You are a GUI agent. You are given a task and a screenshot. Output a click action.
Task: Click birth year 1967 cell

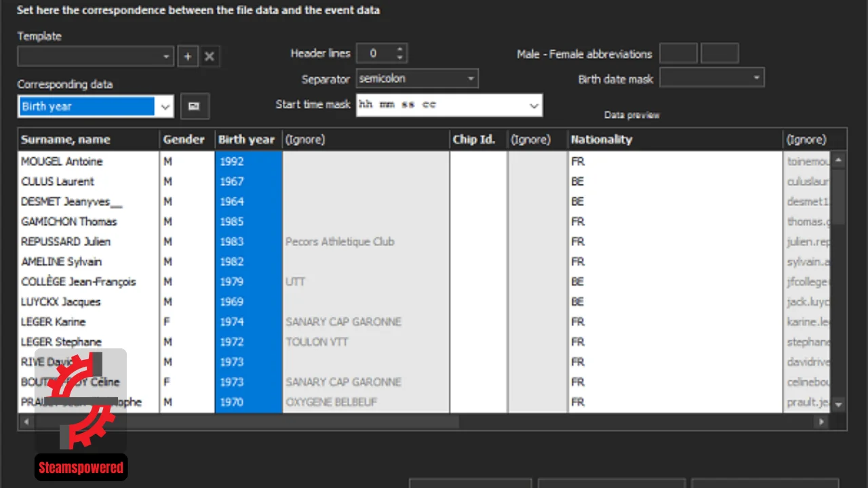pyautogui.click(x=248, y=182)
